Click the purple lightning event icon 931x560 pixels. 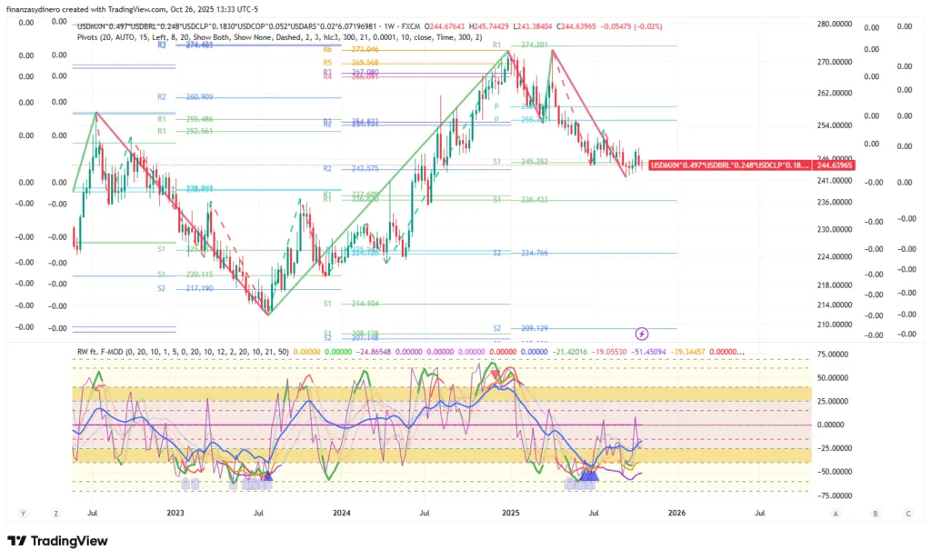(642, 335)
